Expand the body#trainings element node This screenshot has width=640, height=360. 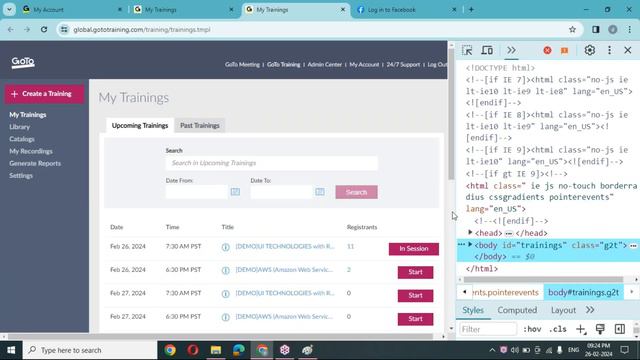coord(470,245)
